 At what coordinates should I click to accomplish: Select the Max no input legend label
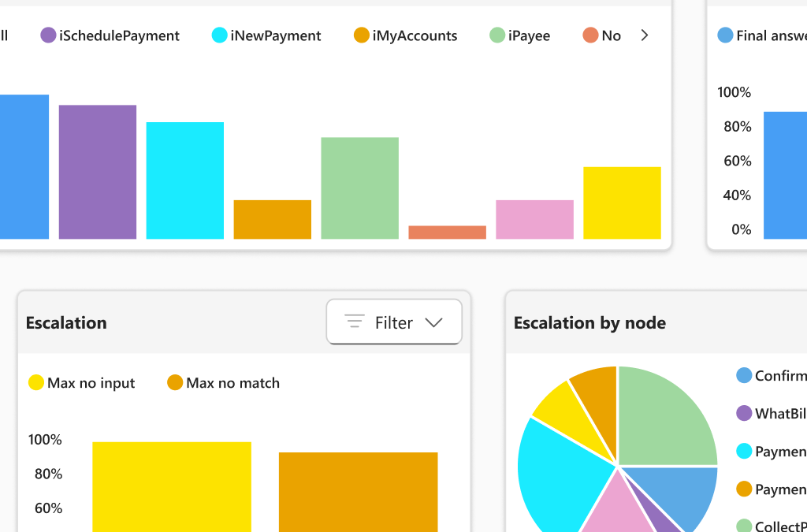(91, 383)
